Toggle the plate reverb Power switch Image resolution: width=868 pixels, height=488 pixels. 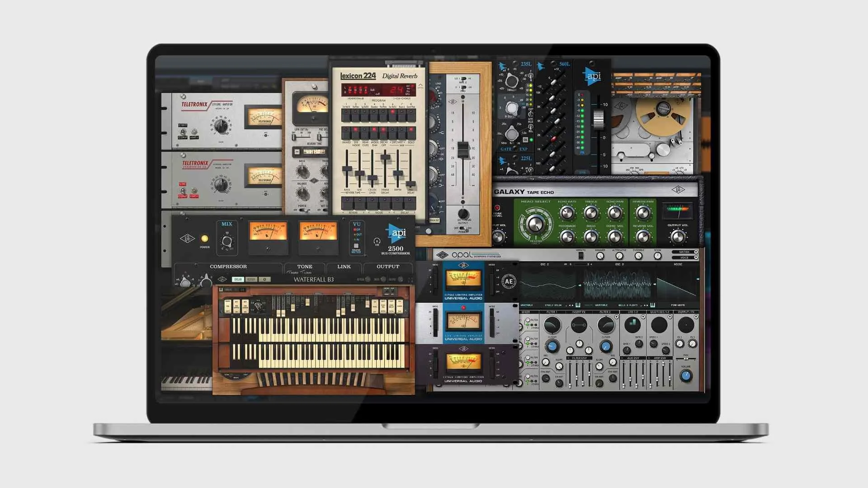303,210
